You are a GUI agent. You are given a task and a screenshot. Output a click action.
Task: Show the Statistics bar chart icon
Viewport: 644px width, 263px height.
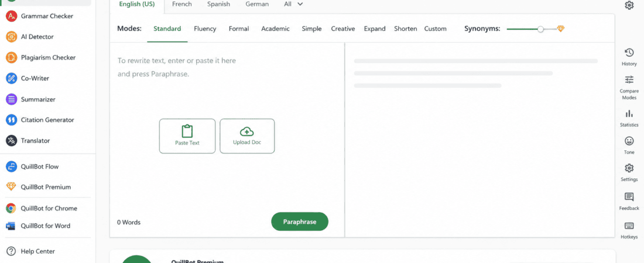(629, 113)
